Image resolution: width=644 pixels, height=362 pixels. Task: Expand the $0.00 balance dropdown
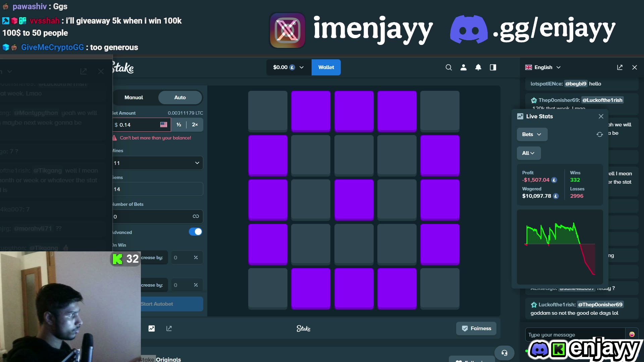(289, 67)
